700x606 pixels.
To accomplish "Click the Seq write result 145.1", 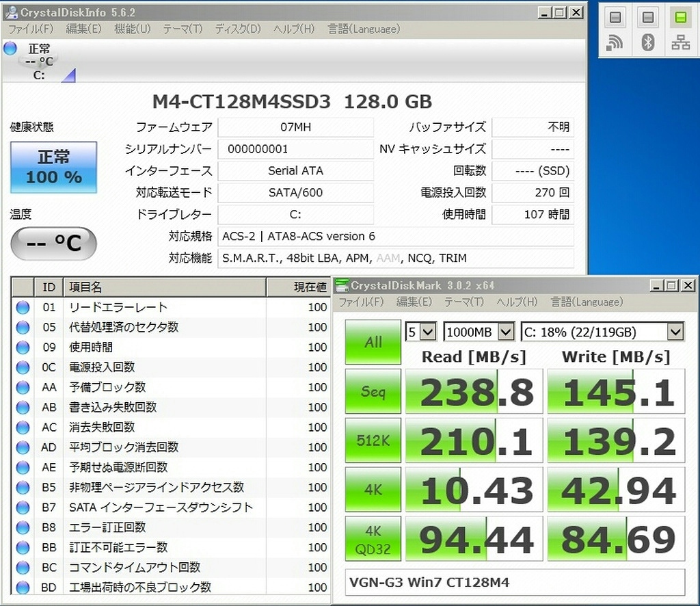I will (x=616, y=392).
